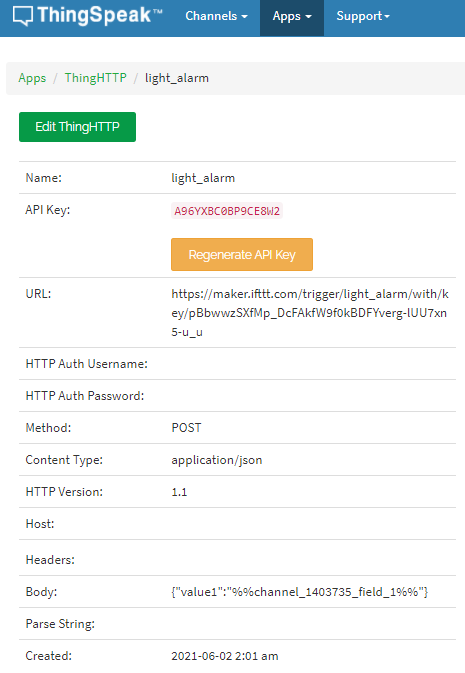Click the Created date 2021-06-02 value
Screen dimensions: 465x673
(225, 656)
